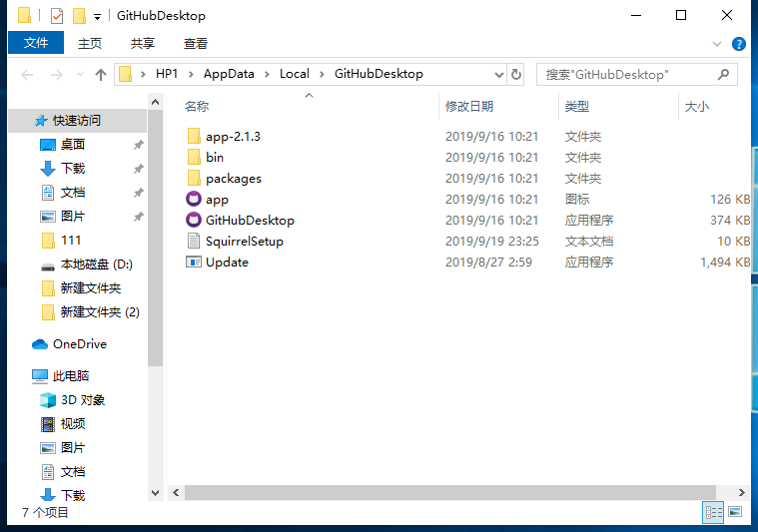This screenshot has height=532, width=758.
Task: Open the 共享 ribbon tab
Action: coord(143,44)
